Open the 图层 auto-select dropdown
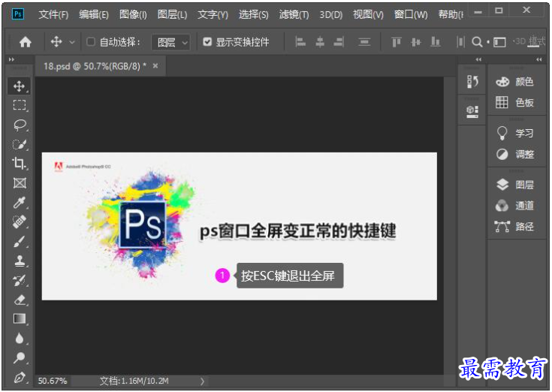552x392 pixels. 170,43
